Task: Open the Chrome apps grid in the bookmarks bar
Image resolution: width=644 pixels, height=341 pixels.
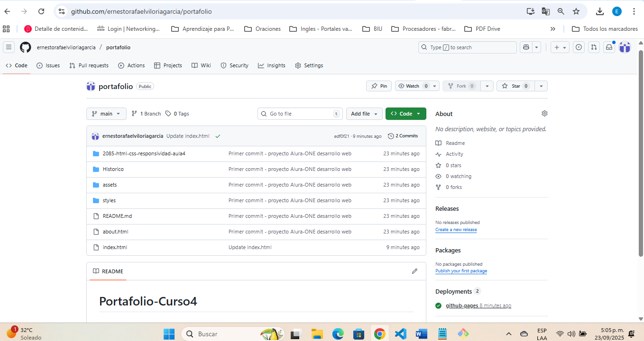Action: click(6, 29)
